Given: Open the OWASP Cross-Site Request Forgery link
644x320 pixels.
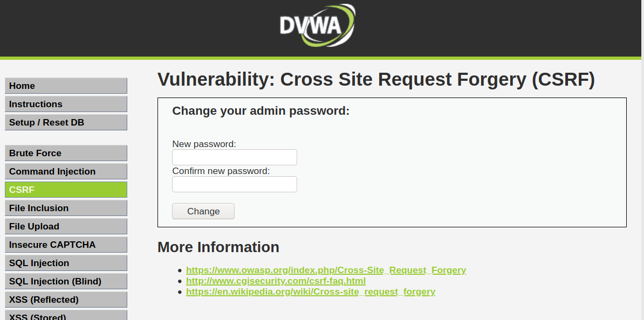Looking at the screenshot, I should [326, 270].
